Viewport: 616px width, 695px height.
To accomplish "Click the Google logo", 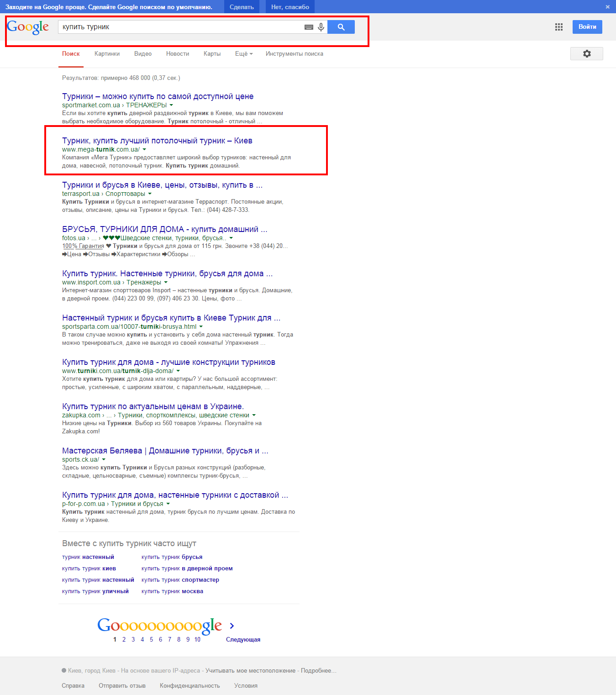I will tap(28, 27).
